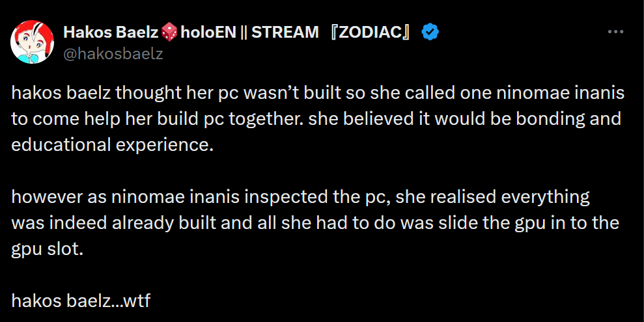Click the blue verified checkmark badge
Viewport: 644px width, 322px height.
coord(430,32)
